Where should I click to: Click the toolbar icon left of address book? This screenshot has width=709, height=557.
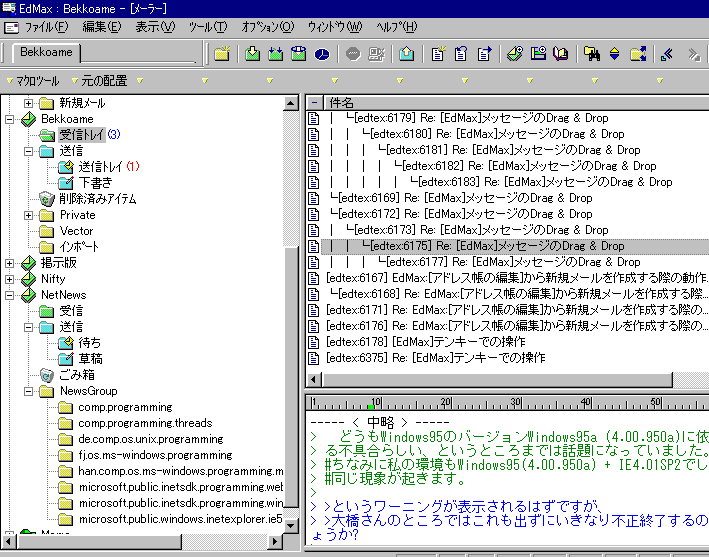pos(538,54)
